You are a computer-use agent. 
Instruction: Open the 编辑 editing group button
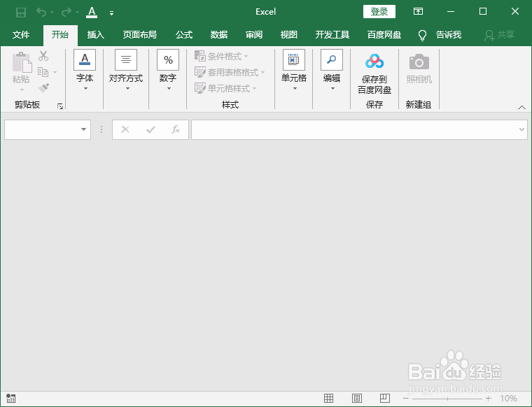click(x=332, y=70)
